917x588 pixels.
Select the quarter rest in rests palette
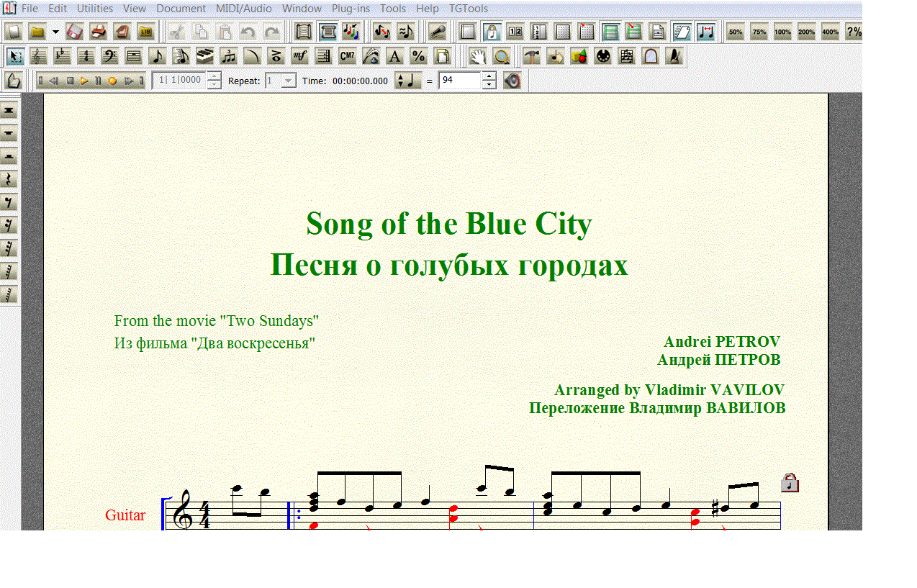(x=10, y=180)
